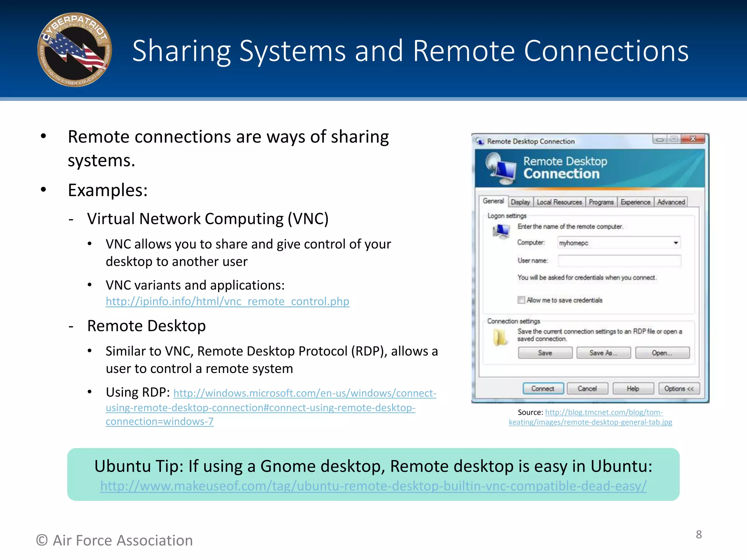The width and height of the screenshot is (747, 560).
Task: Click the User name input field
Action: [x=619, y=261]
